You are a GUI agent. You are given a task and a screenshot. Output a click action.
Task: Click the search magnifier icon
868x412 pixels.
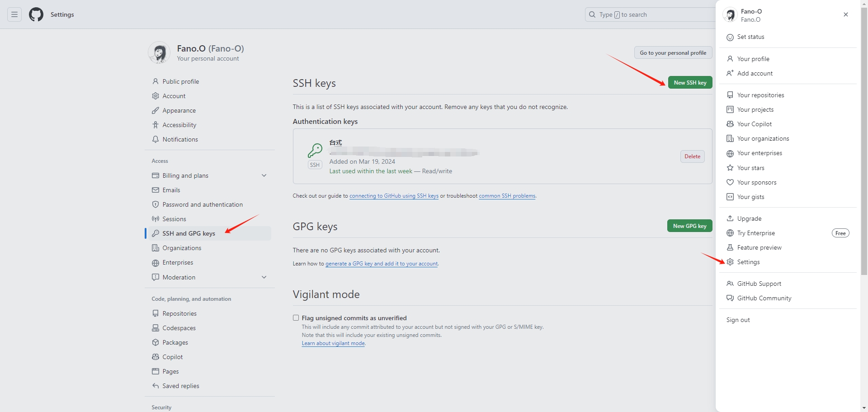(x=592, y=14)
